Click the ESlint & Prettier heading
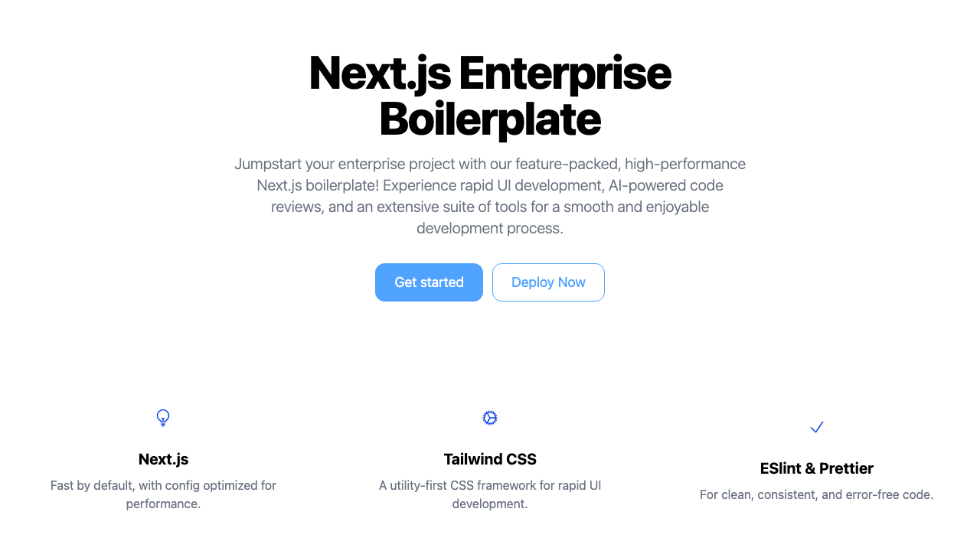Image resolution: width=980 pixels, height=551 pixels. pos(817,468)
